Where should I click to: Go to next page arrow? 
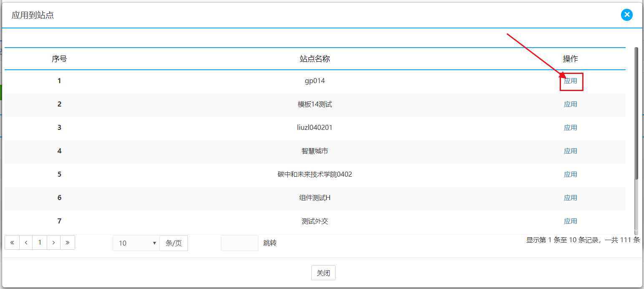click(53, 243)
